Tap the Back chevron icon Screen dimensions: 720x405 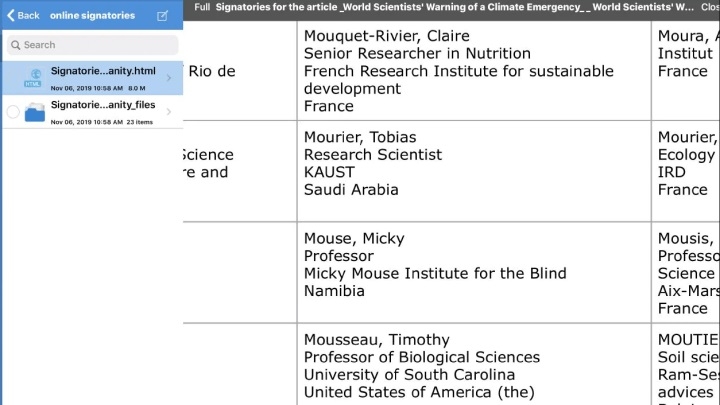coord(11,15)
